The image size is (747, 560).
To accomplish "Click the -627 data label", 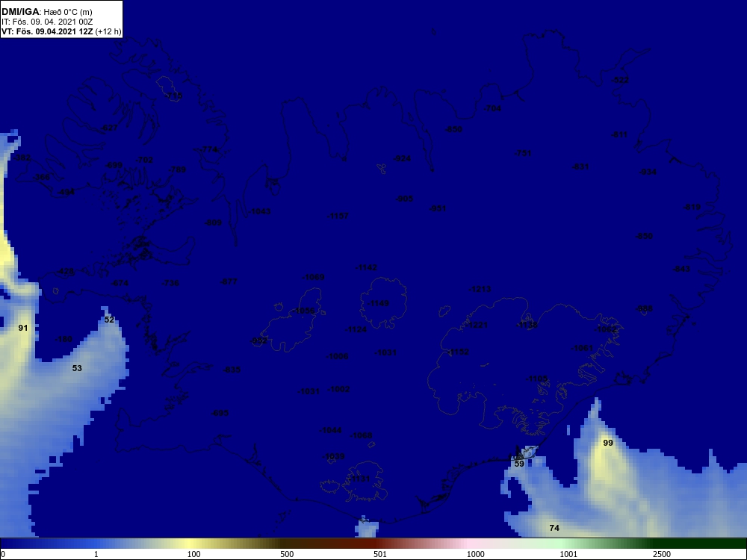I will pyautogui.click(x=109, y=128).
